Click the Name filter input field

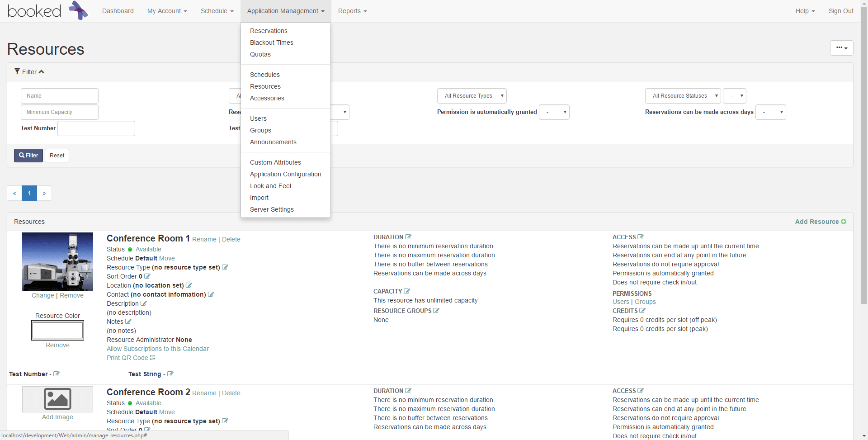[x=59, y=95]
